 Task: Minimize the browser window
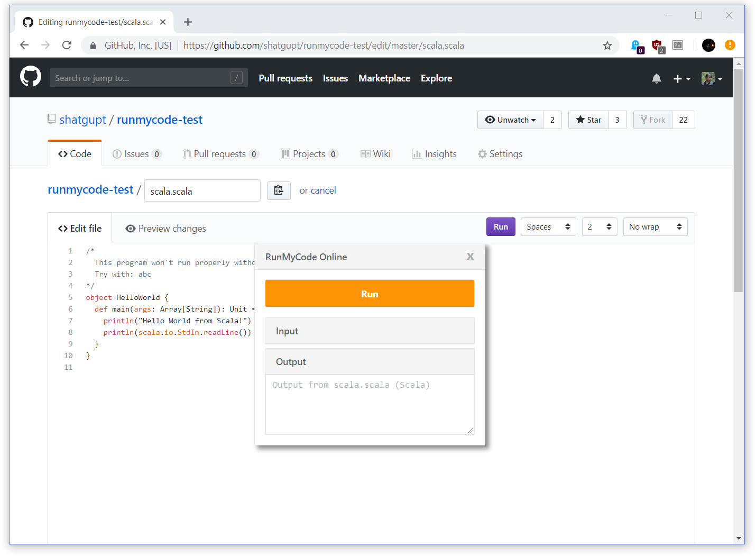coord(669,15)
